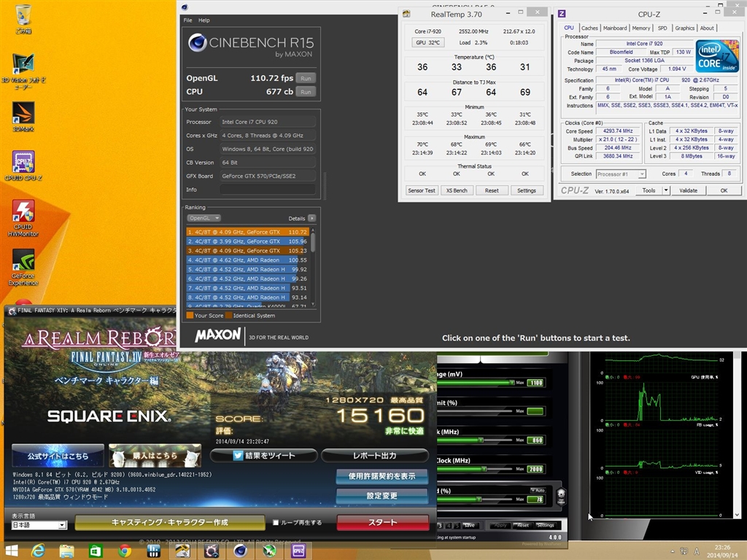Open the Processor #1 selection dropdown in CPU-Z
This screenshot has width=747, height=560.
[x=621, y=174]
